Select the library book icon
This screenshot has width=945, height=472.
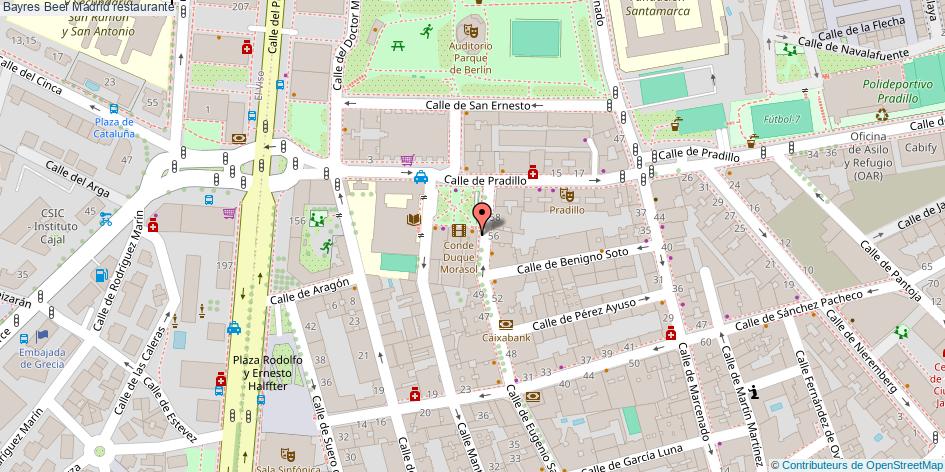click(413, 219)
